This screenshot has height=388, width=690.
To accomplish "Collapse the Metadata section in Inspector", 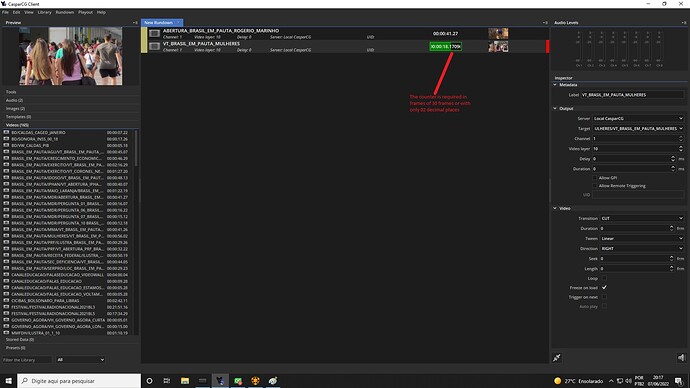I will pos(555,84).
